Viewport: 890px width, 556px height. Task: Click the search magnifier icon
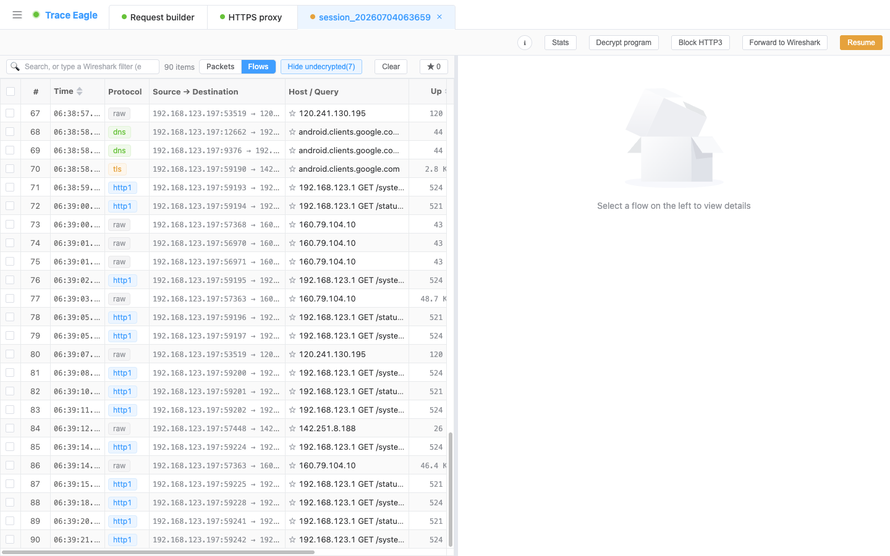(x=15, y=66)
